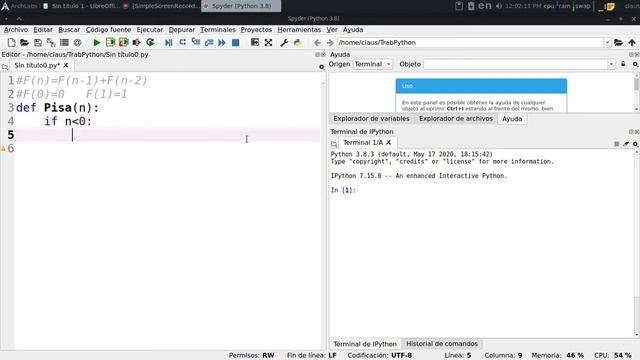Open PYTHONPATH manager python icon
Viewport: 640px width, 360px height.
click(298, 42)
